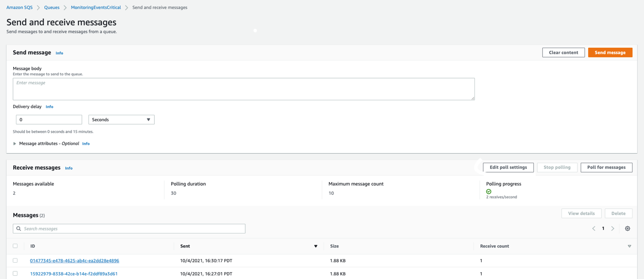Click the Size column header
This screenshot has width=644, height=279.
[x=334, y=246]
